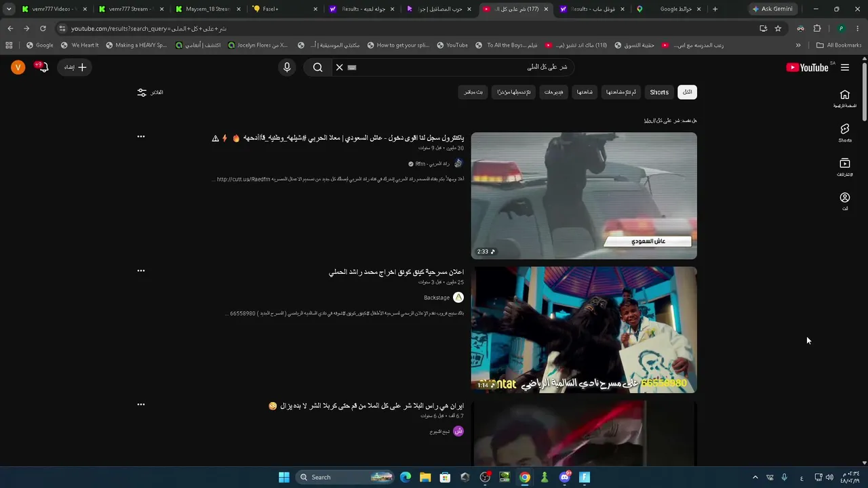The image size is (868, 488).
Task: Select the Recently uploaded filter chip
Action: click(514, 92)
